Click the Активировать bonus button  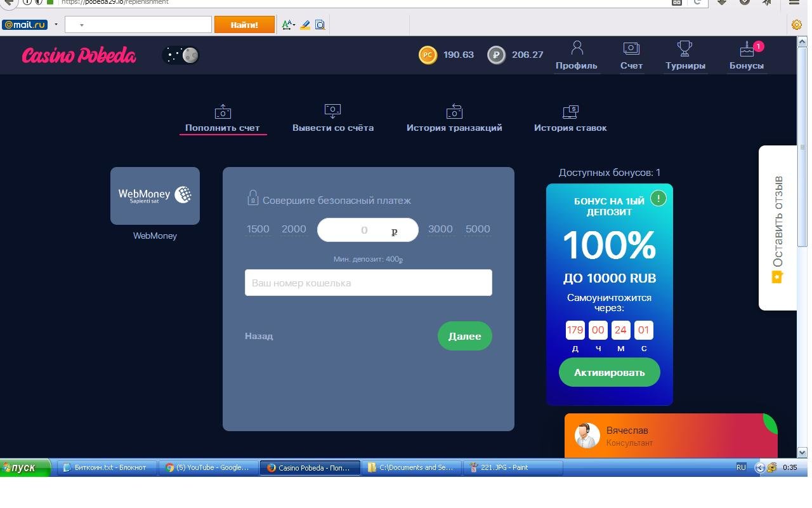609,373
